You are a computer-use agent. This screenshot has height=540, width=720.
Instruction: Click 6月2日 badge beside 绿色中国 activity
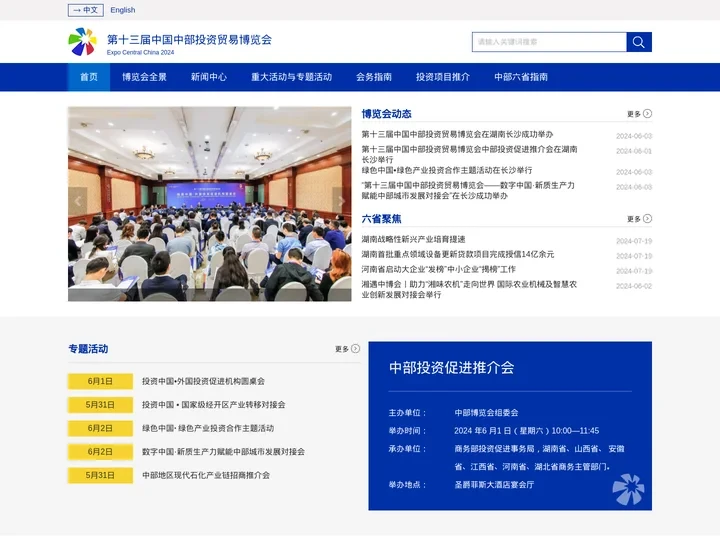tap(100, 428)
